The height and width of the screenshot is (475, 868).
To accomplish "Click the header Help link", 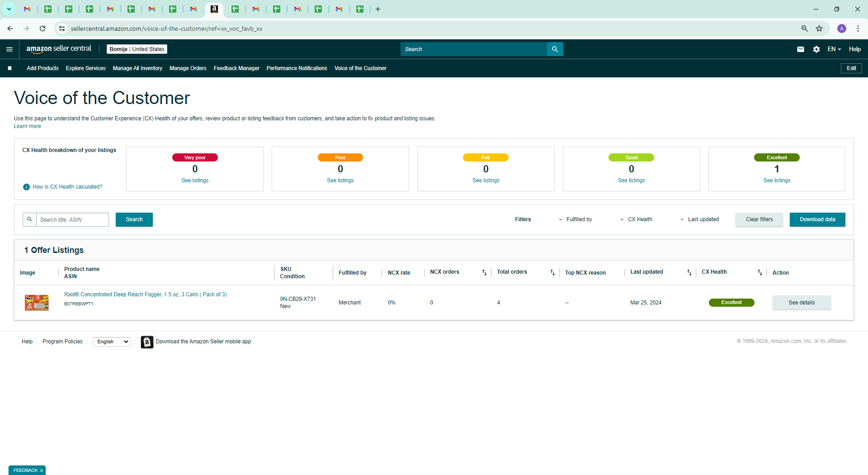I will pos(854,49).
